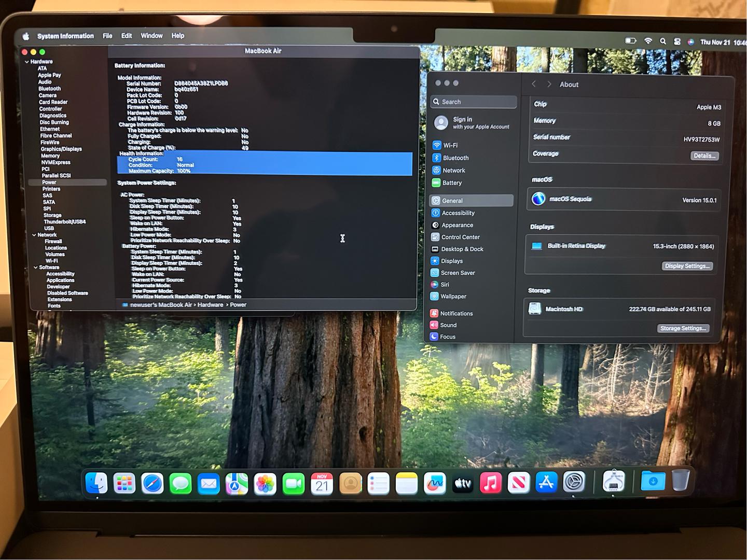Open the Apple menu
747x560 pixels.
click(x=26, y=36)
